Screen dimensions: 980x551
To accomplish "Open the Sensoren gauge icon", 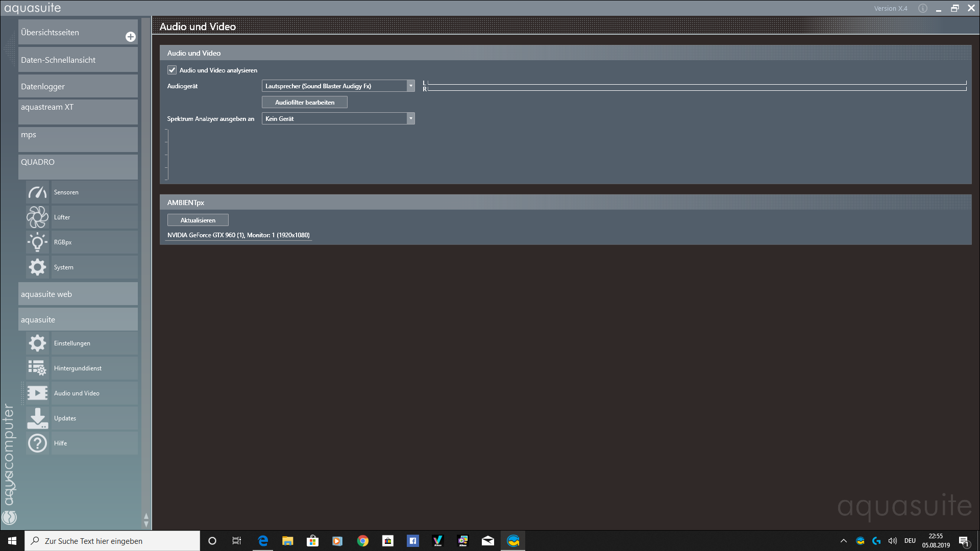I will (x=37, y=192).
